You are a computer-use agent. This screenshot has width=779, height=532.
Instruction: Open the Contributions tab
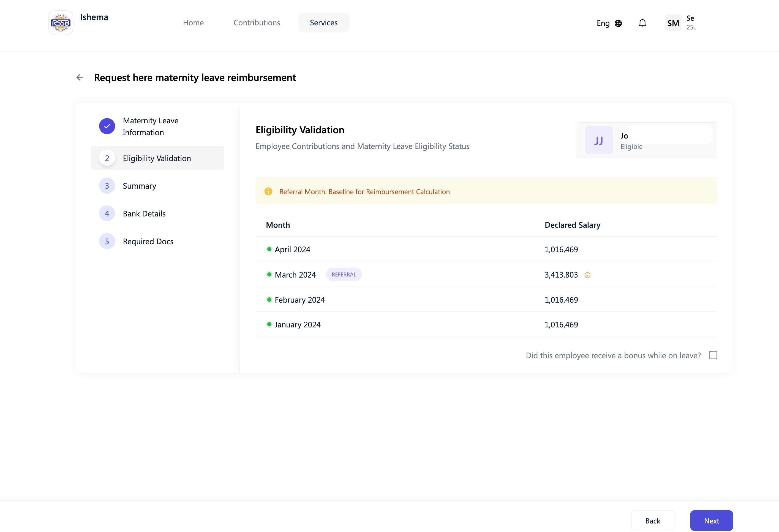(257, 23)
